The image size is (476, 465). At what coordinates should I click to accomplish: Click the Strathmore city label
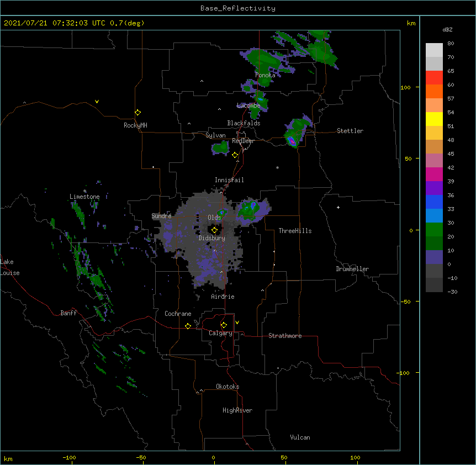tap(285, 336)
